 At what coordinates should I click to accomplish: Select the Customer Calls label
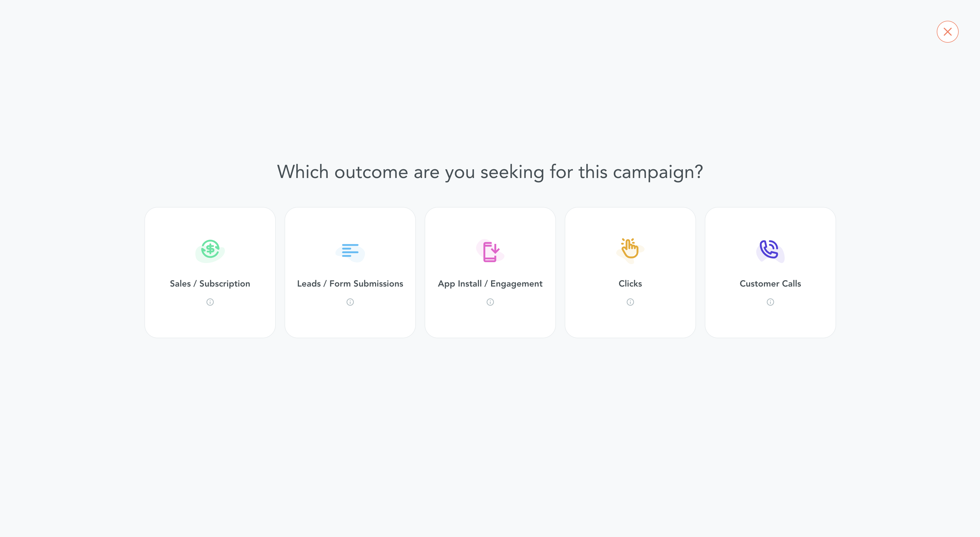click(x=770, y=284)
